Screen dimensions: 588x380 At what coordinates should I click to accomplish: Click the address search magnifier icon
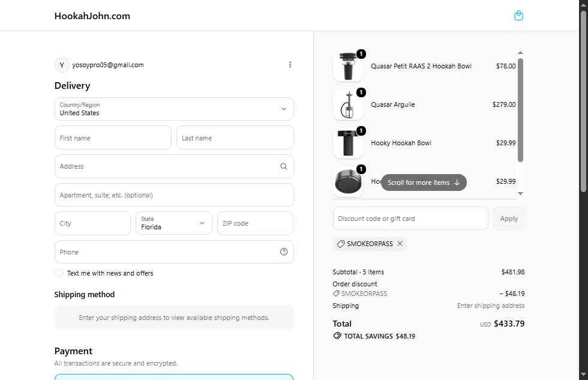coord(283,166)
